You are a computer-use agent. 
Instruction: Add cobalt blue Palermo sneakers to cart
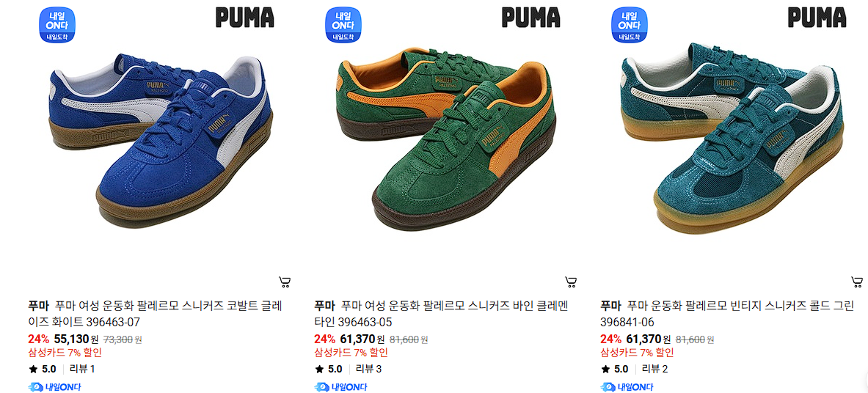285,282
